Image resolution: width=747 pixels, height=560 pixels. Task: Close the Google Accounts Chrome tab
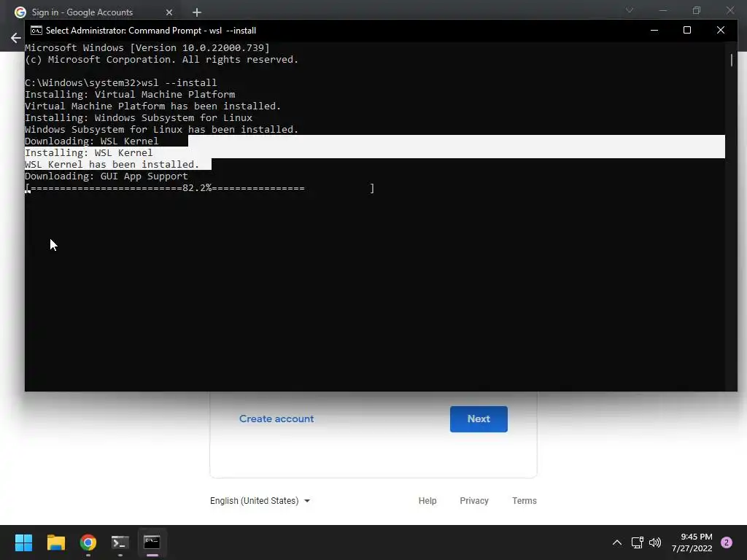coord(169,12)
